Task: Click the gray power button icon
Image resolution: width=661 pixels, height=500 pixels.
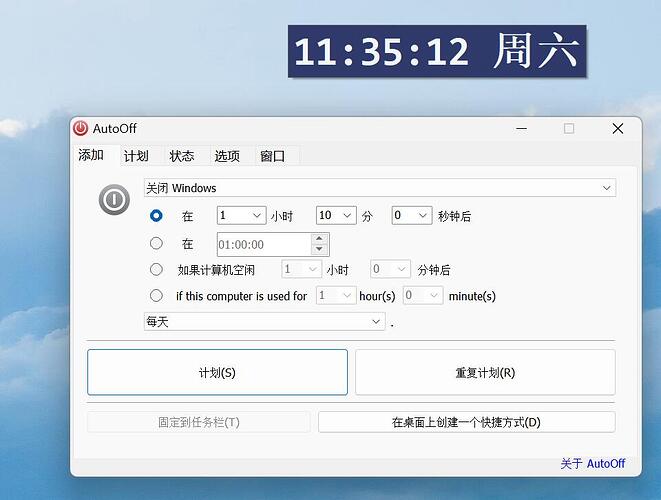Action: (114, 199)
